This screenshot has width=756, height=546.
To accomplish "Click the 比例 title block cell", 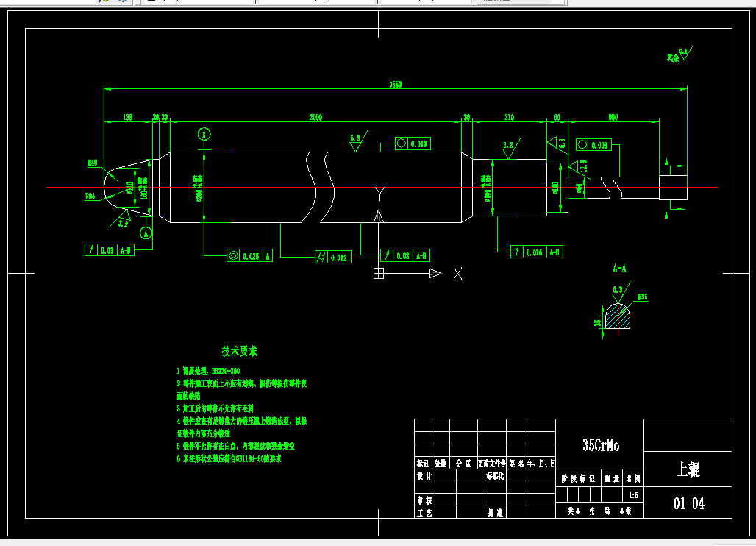I will click(633, 478).
